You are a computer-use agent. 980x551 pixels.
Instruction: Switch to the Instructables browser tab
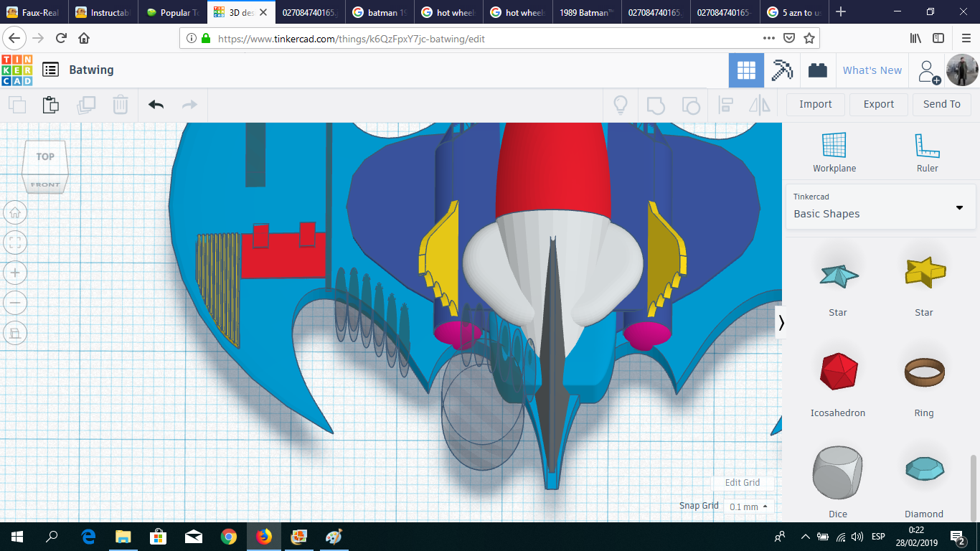(104, 12)
